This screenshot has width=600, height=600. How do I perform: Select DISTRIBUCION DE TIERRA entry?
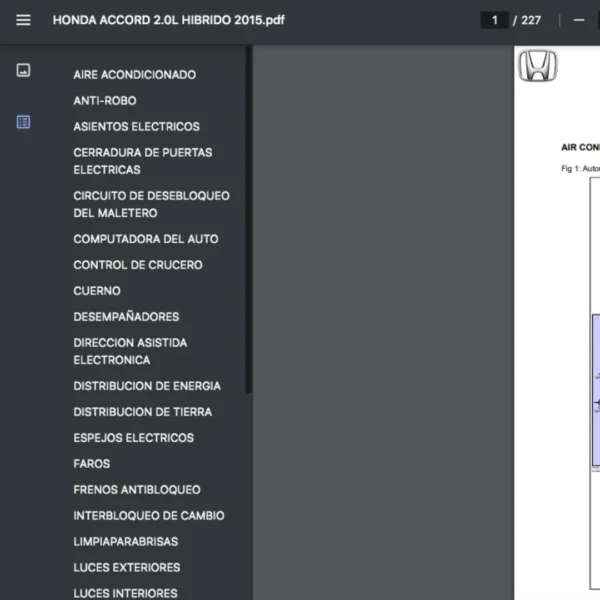coord(142,412)
